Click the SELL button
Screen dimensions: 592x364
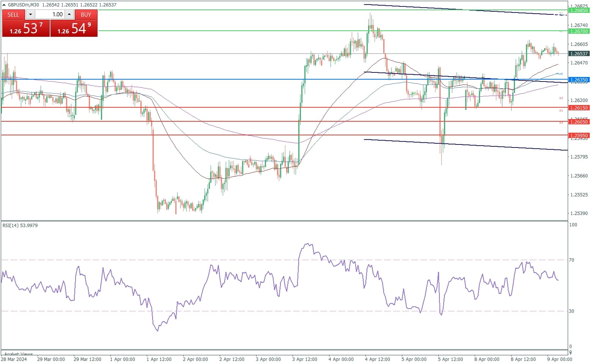[x=13, y=14]
